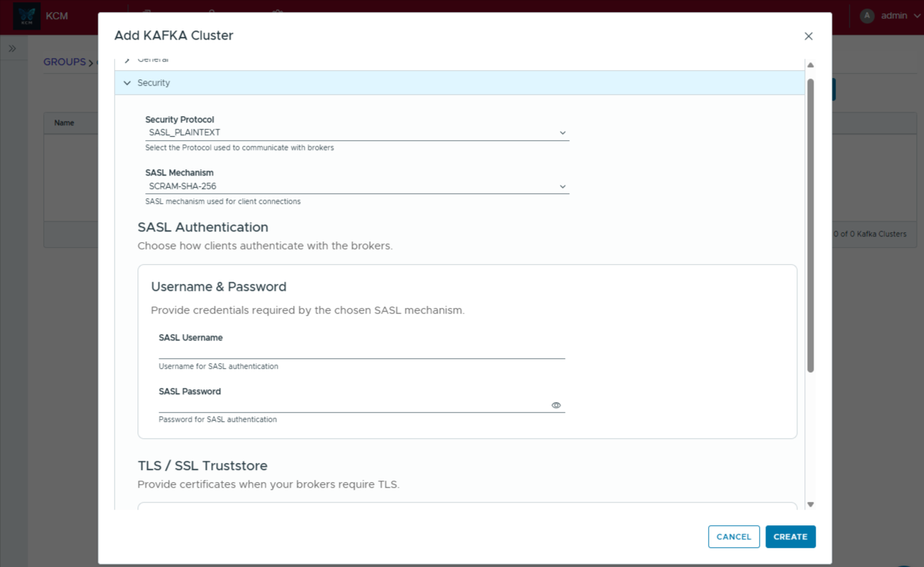This screenshot has height=567, width=924.
Task: Open the admin account menu
Action: point(895,16)
